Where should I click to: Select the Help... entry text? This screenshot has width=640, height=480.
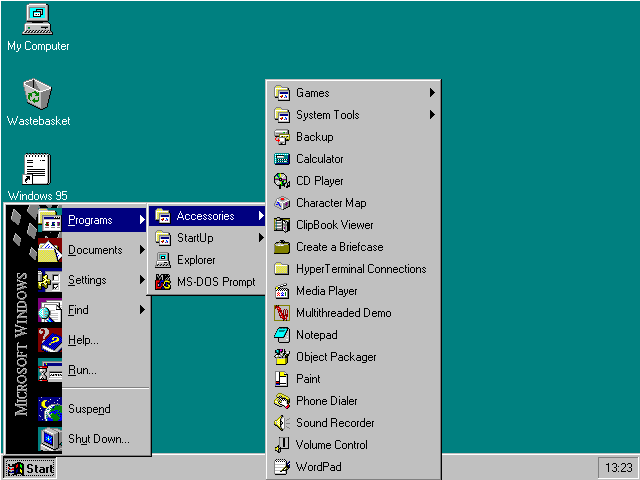83,340
